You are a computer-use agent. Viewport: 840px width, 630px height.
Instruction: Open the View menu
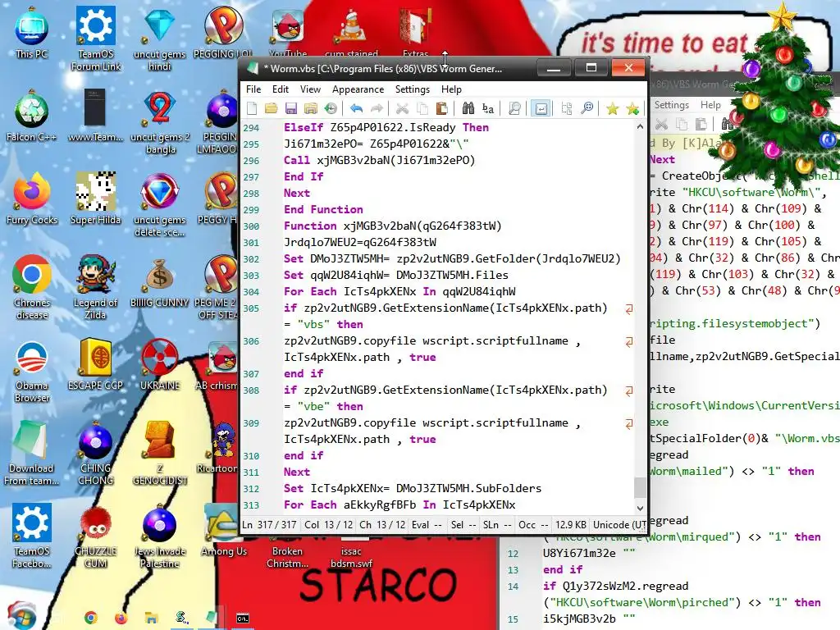[x=310, y=89]
